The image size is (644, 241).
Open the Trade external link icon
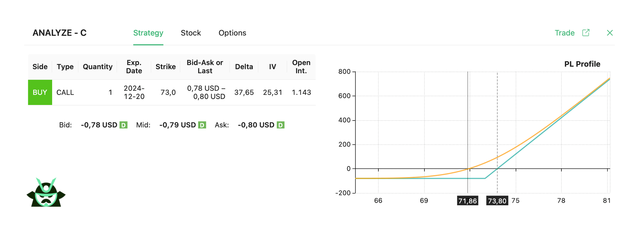586,33
